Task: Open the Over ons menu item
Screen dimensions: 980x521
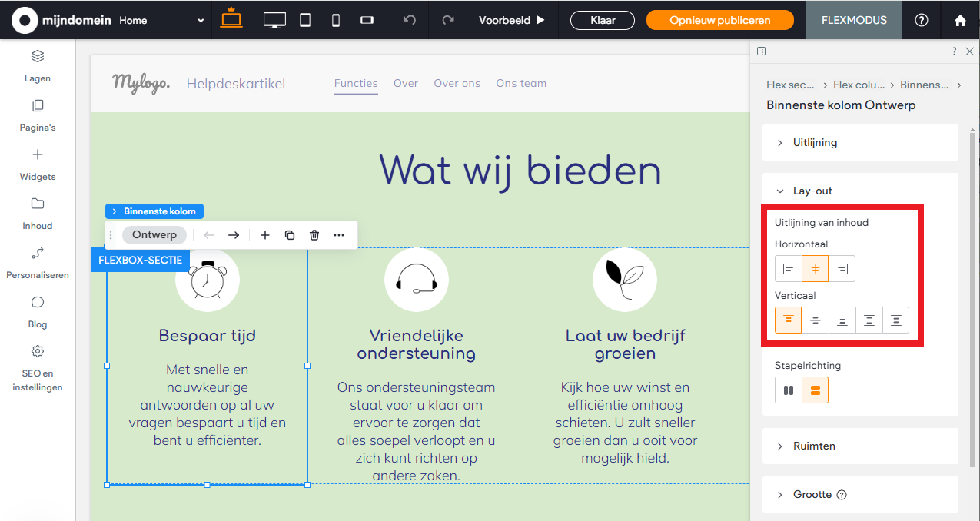Action: [x=457, y=83]
